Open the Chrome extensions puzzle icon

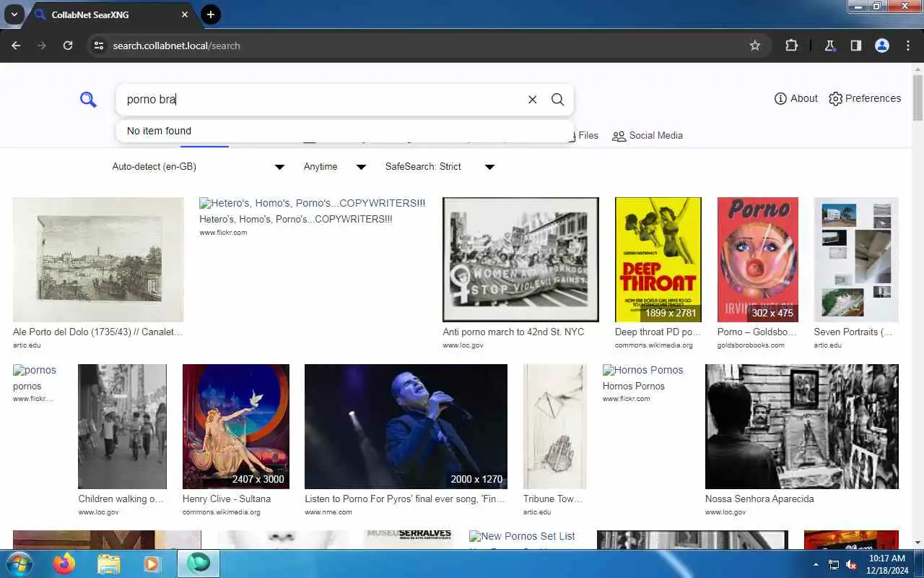tap(791, 46)
